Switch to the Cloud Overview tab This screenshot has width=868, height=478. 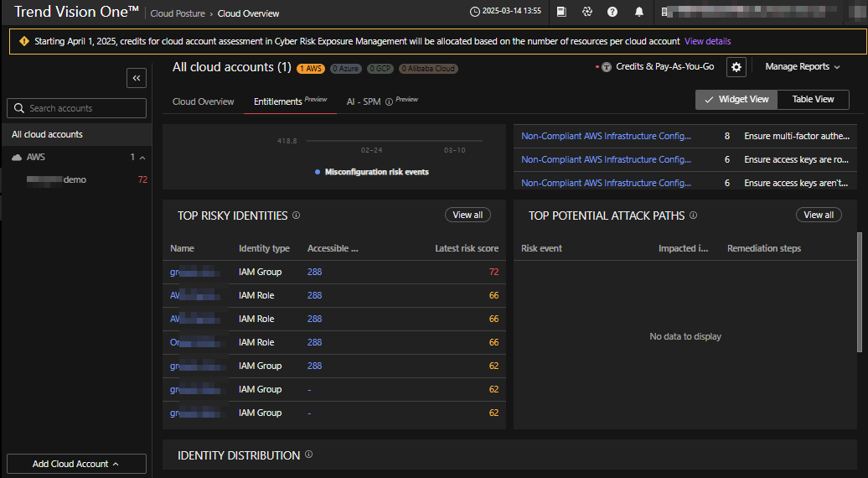coord(203,101)
